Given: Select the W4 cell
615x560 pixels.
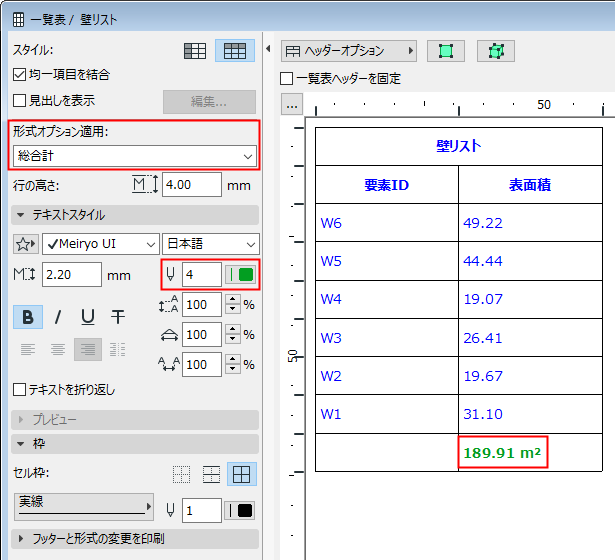Looking at the screenshot, I should pos(387,299).
